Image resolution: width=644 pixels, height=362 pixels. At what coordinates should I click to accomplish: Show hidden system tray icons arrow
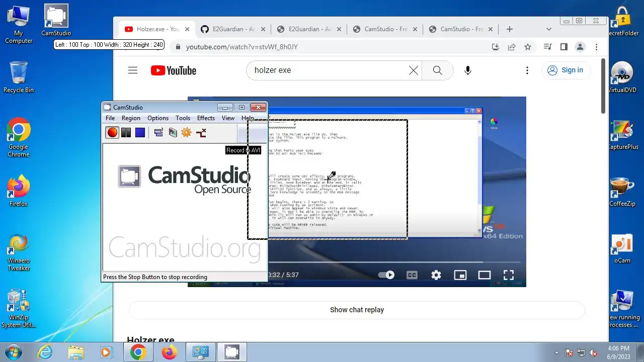[556, 353]
